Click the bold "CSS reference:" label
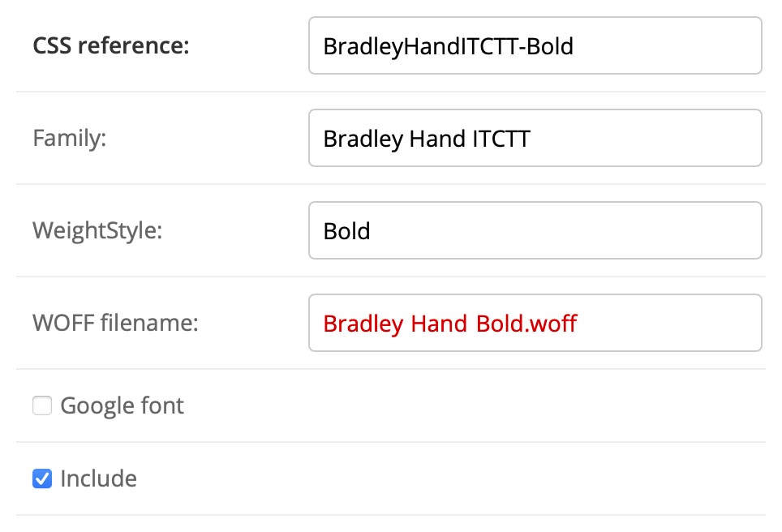This screenshot has width=782, height=532. (110, 46)
